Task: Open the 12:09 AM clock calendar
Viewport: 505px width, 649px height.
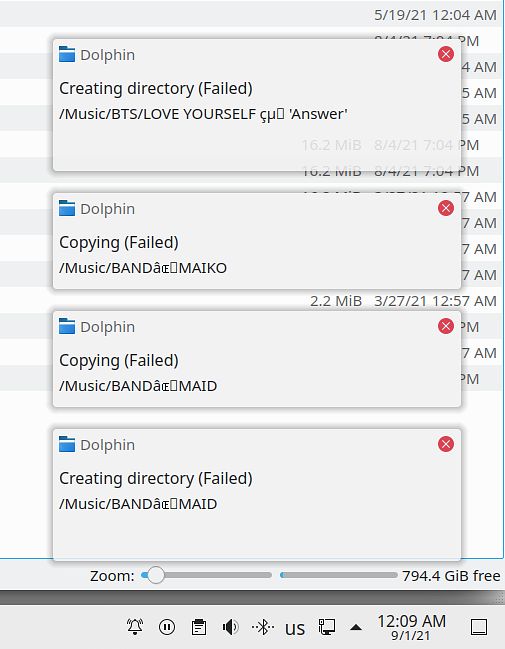Action: click(x=411, y=627)
